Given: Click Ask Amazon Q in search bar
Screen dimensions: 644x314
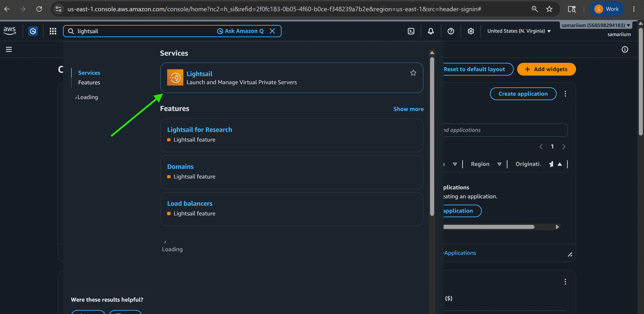Looking at the screenshot, I should click(240, 31).
